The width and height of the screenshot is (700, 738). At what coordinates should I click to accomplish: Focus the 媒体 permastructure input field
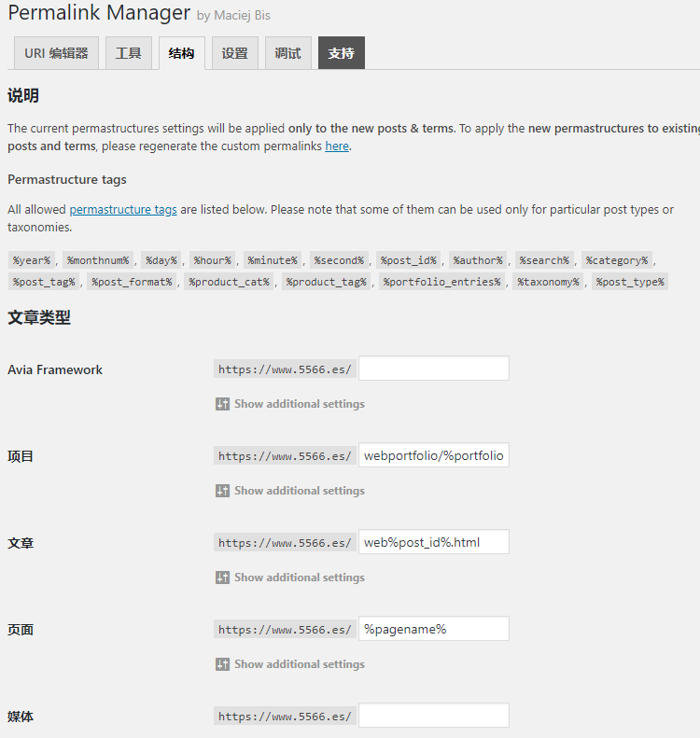click(434, 716)
